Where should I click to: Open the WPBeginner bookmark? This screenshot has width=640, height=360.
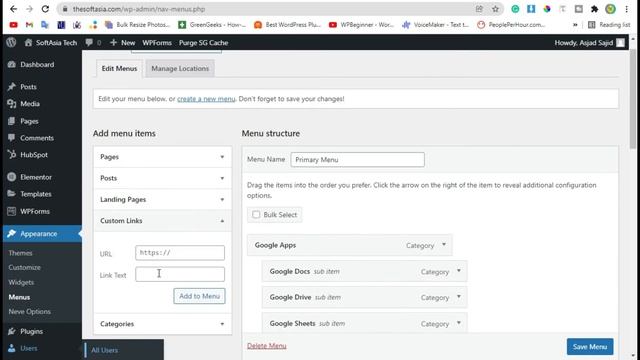click(x=361, y=25)
